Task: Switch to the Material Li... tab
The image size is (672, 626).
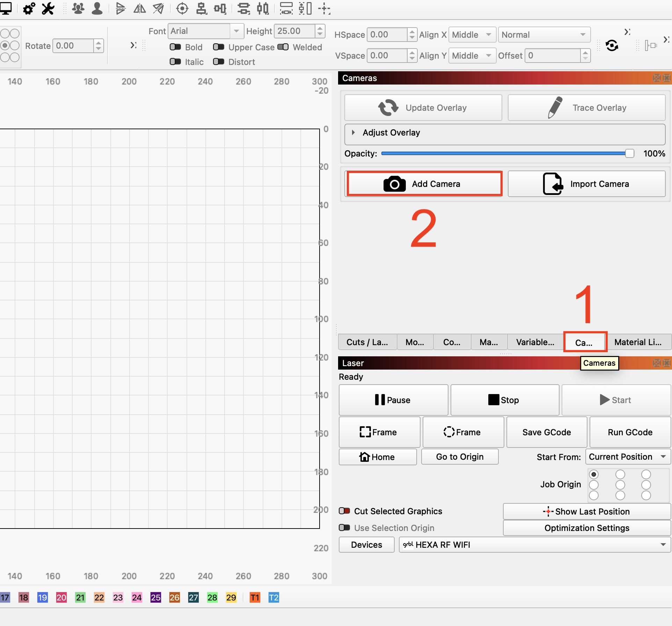Action: pyautogui.click(x=638, y=342)
